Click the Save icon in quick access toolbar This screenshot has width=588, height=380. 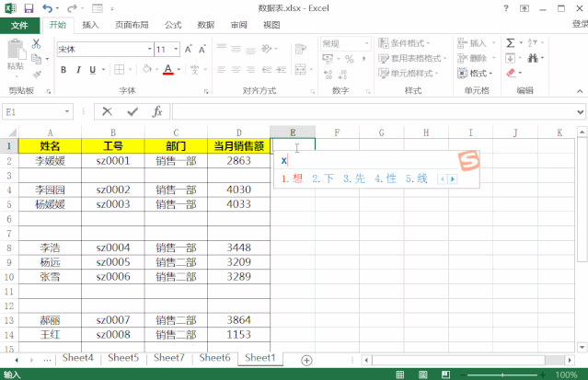(x=29, y=8)
